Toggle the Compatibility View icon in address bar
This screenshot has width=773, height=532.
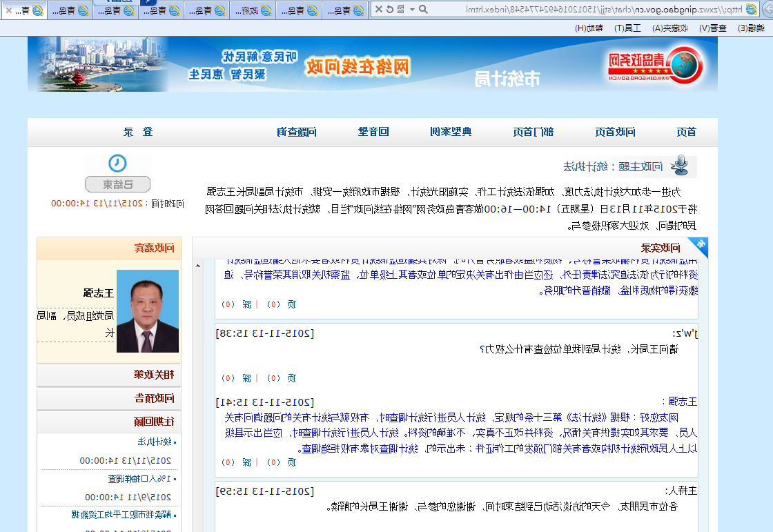[x=401, y=10]
